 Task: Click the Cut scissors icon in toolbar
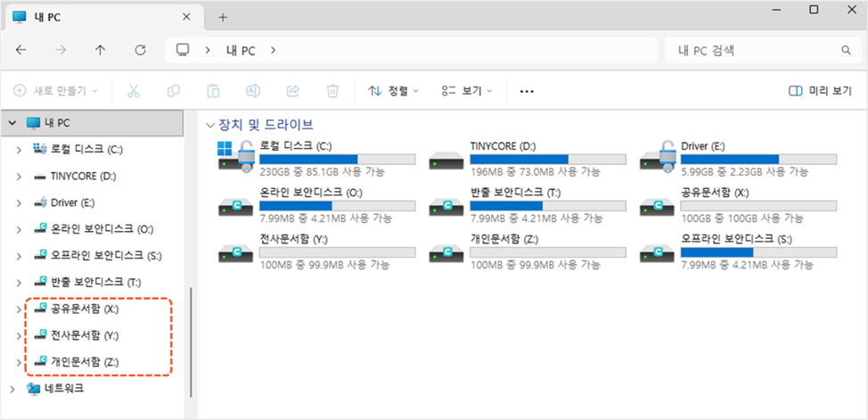click(x=134, y=91)
